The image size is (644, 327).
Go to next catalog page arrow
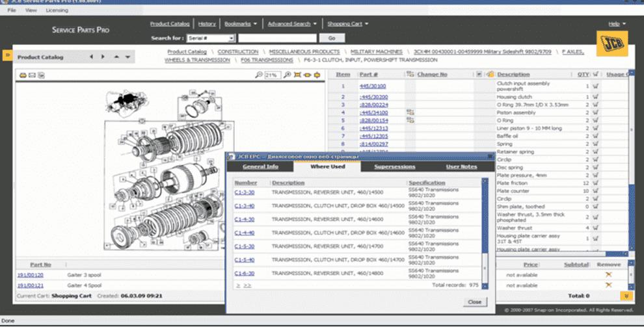click(103, 57)
